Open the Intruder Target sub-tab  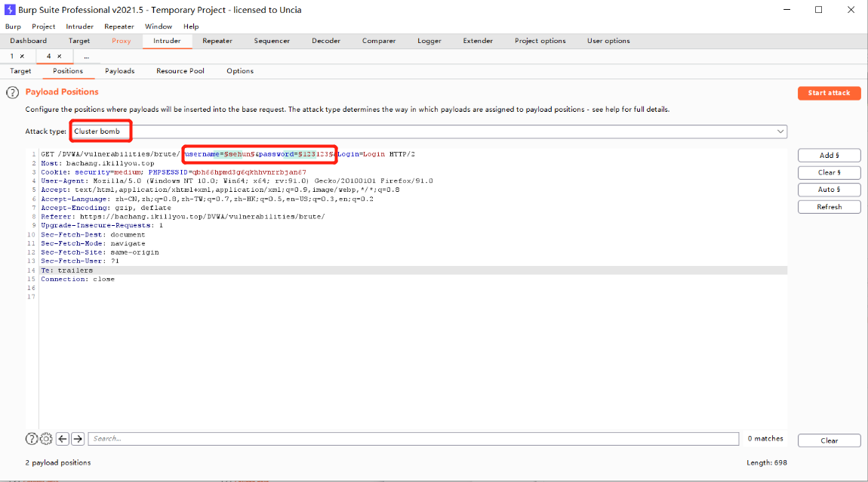[20, 71]
